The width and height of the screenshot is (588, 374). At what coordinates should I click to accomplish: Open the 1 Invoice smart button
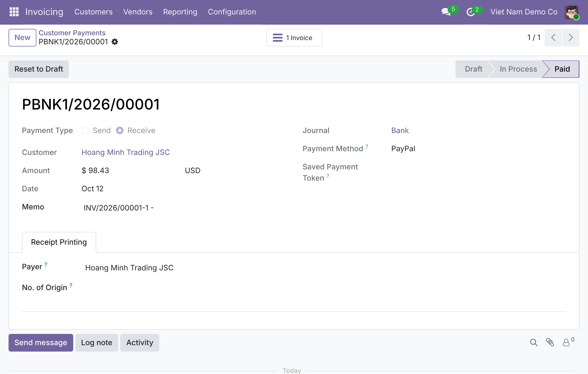294,38
